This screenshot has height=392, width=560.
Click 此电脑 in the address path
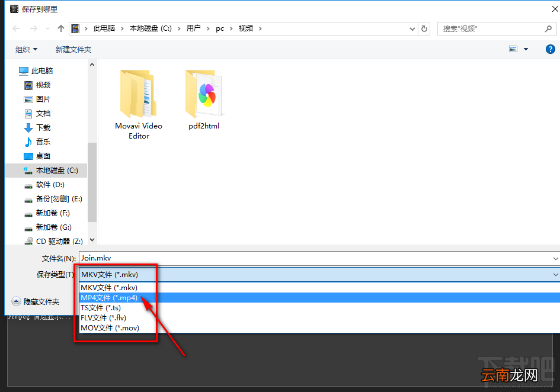point(104,28)
